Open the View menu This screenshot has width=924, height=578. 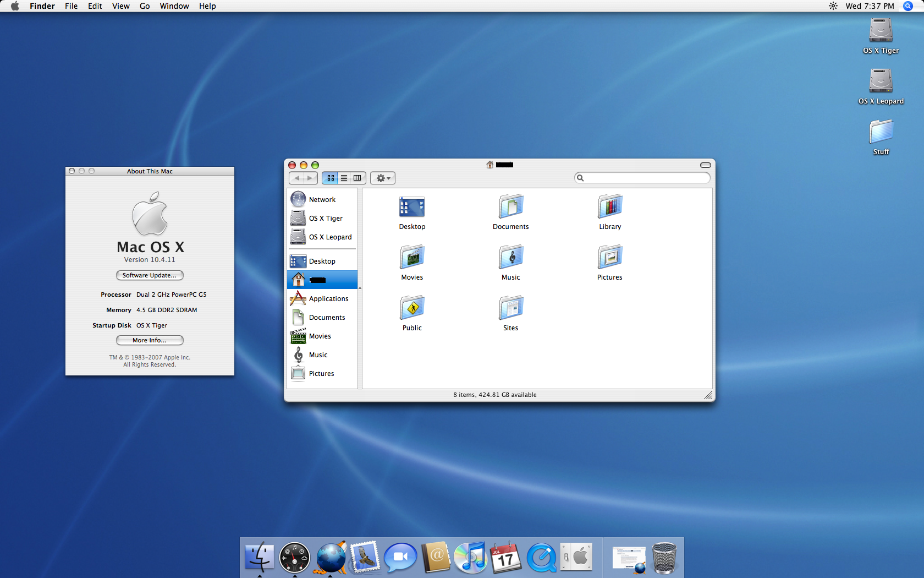tap(120, 6)
